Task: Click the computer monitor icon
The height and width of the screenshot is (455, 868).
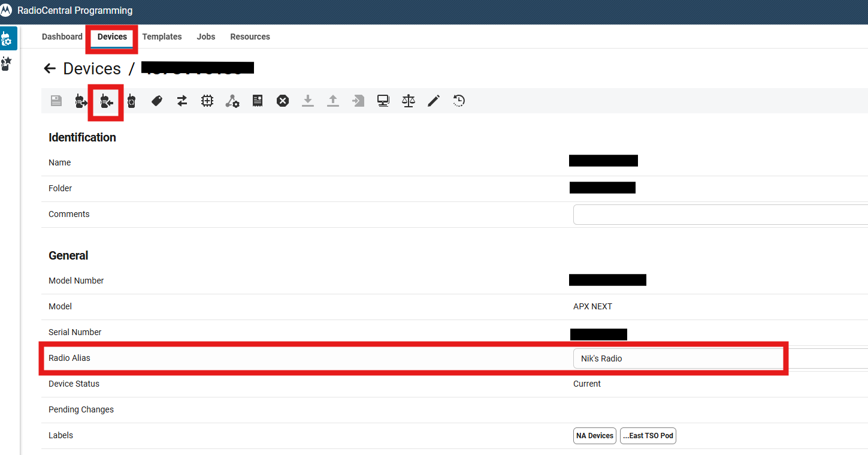Action: coord(383,101)
